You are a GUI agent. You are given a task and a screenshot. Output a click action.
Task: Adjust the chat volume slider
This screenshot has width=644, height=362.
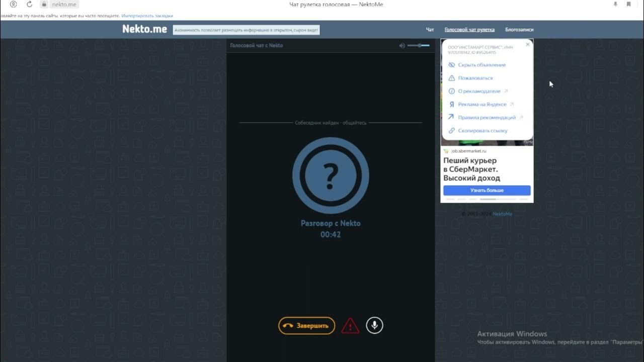tap(419, 46)
